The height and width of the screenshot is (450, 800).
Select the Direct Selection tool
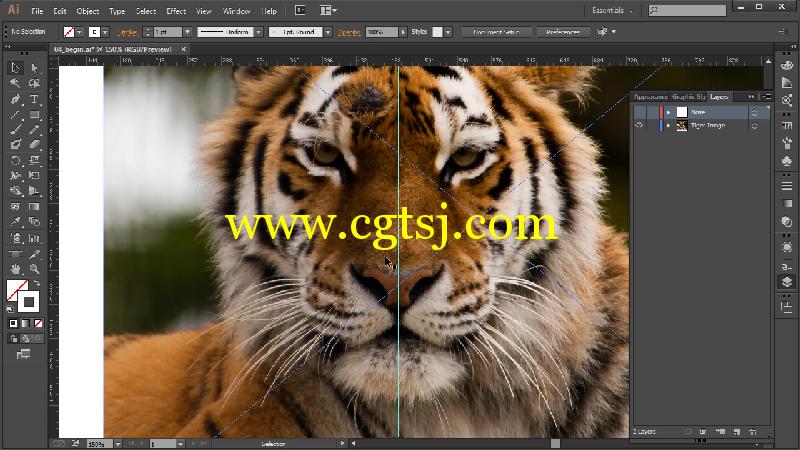[x=34, y=67]
